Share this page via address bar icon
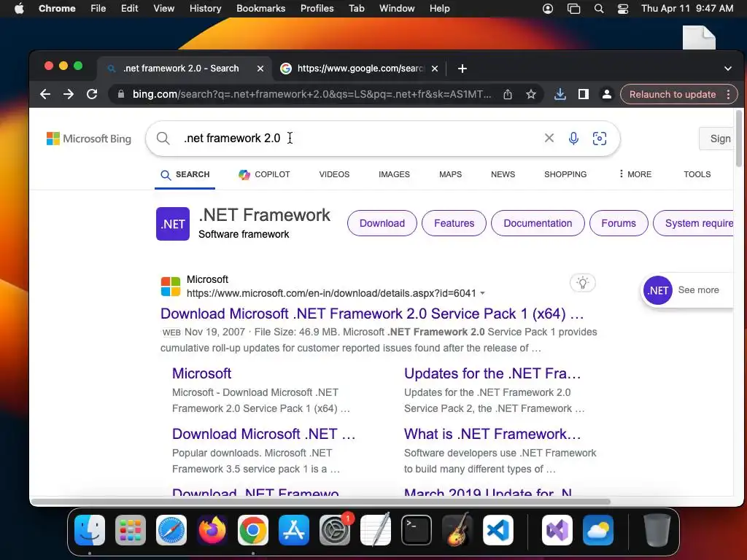The width and height of the screenshot is (747, 560). 508,94
